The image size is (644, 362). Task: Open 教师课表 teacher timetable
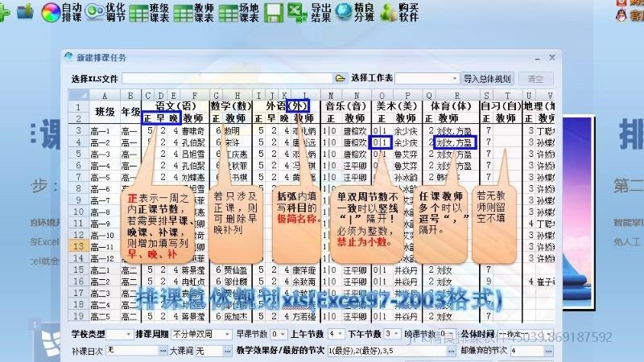pos(194,12)
